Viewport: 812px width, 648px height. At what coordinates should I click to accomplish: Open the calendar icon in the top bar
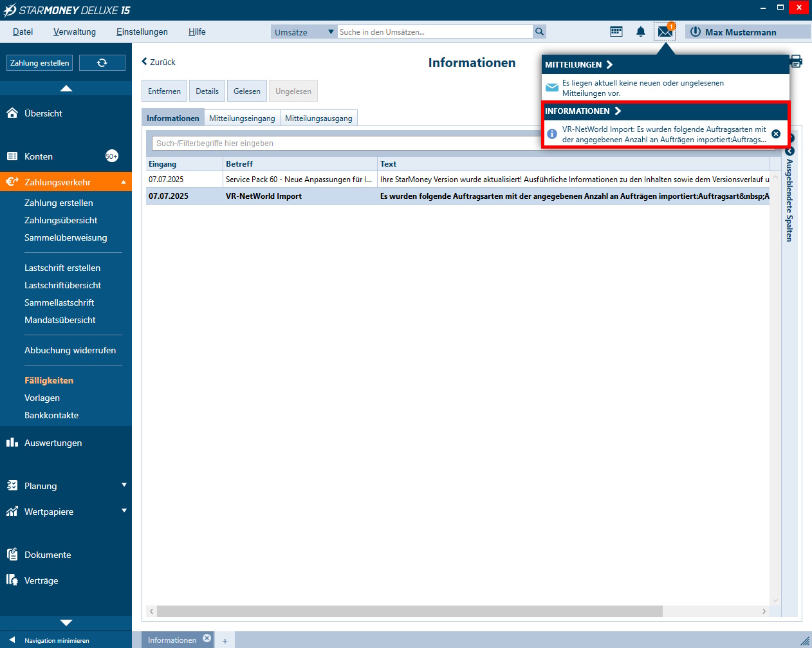point(616,32)
